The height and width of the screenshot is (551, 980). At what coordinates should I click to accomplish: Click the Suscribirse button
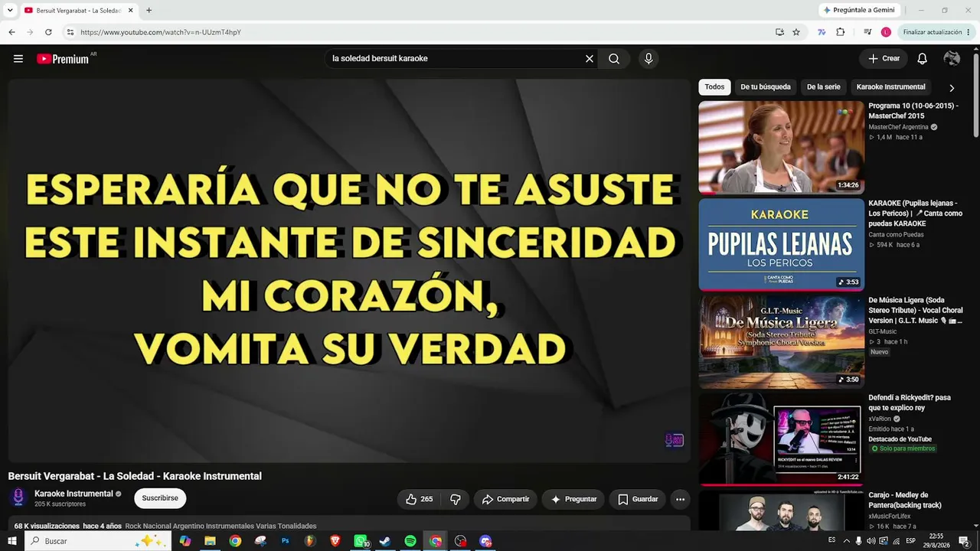click(160, 498)
